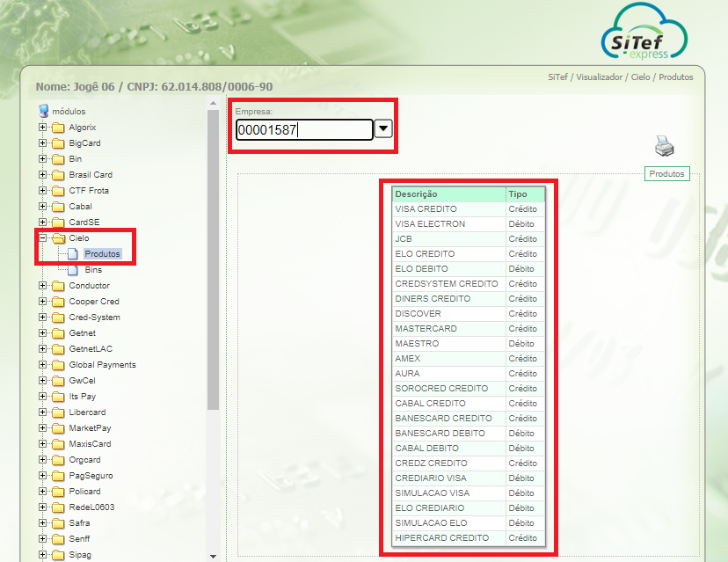Viewport: 728px width, 562px height.
Task: Select the Its Pay module label
Action: [x=82, y=396]
